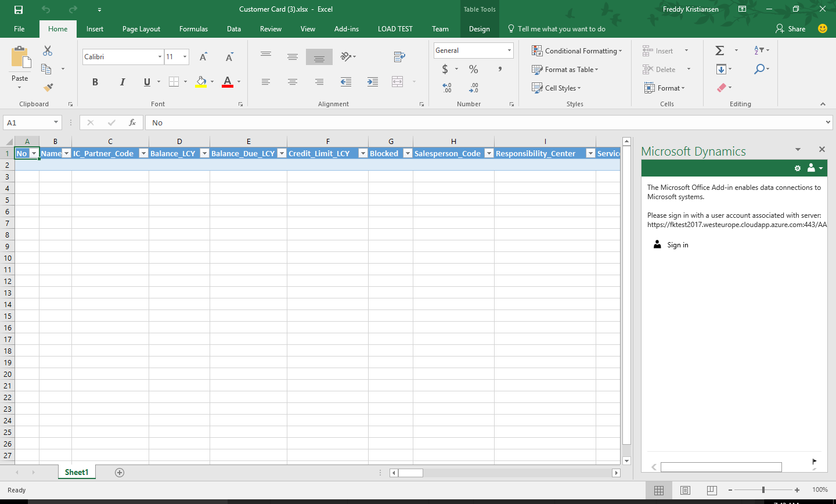836x504 pixels.
Task: Open the Formulas ribbon tab
Action: point(193,29)
